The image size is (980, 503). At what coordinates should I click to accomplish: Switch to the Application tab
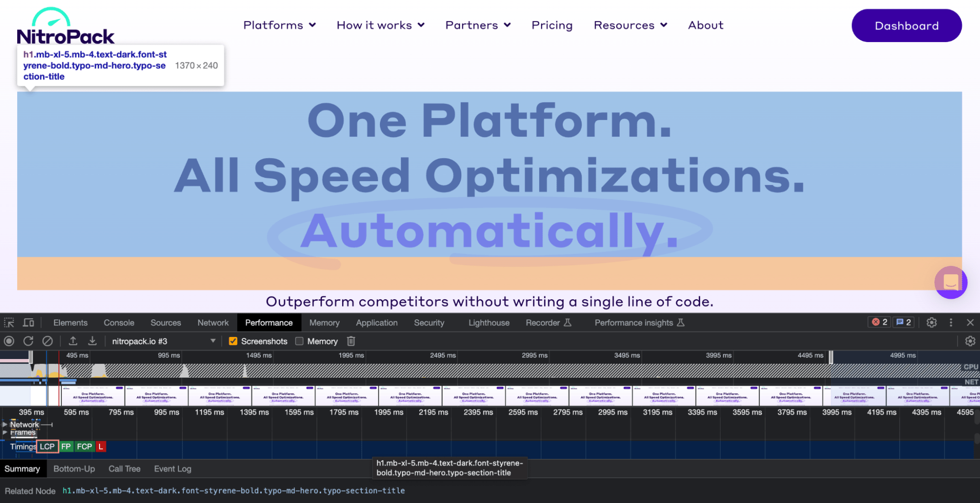pos(377,322)
